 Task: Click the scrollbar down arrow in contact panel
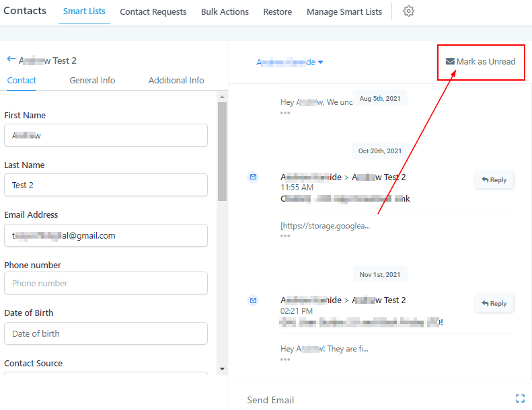(222, 368)
